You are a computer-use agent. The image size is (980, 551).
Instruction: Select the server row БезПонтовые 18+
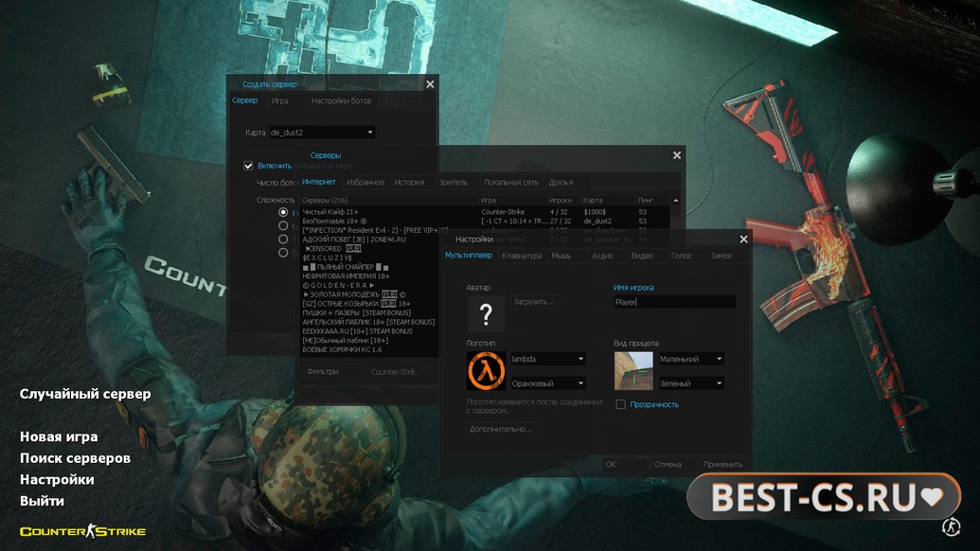tap(485, 222)
